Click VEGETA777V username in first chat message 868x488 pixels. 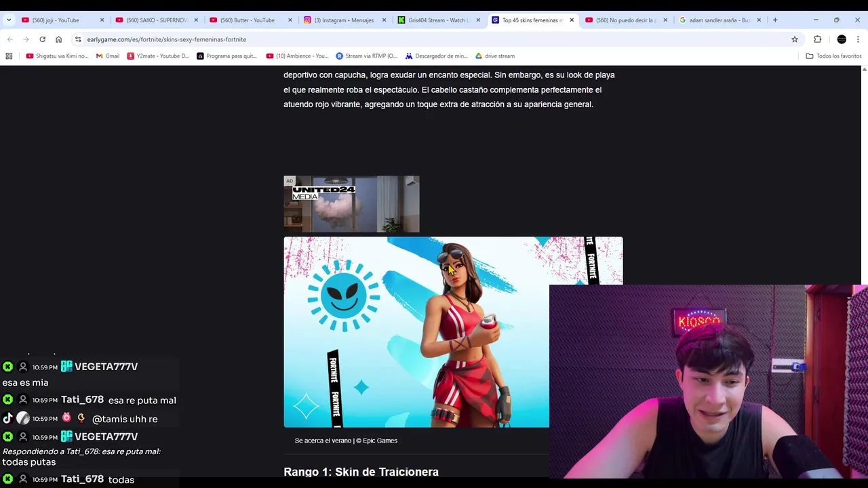[x=106, y=367]
